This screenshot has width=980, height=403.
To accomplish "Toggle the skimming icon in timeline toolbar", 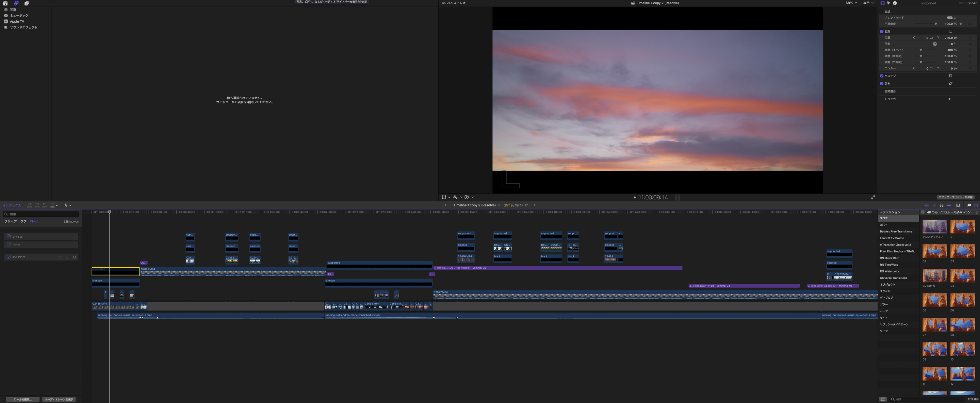I will tap(927, 206).
